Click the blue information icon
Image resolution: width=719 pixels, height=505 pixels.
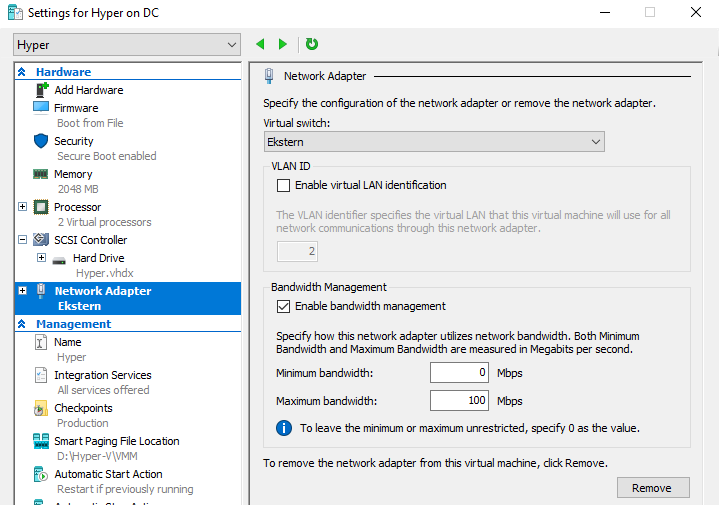[284, 428]
